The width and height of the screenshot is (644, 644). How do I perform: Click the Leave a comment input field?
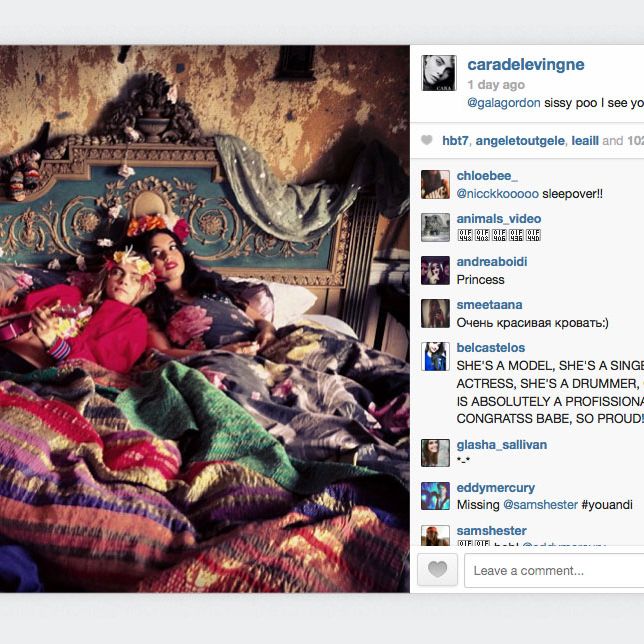point(554,570)
